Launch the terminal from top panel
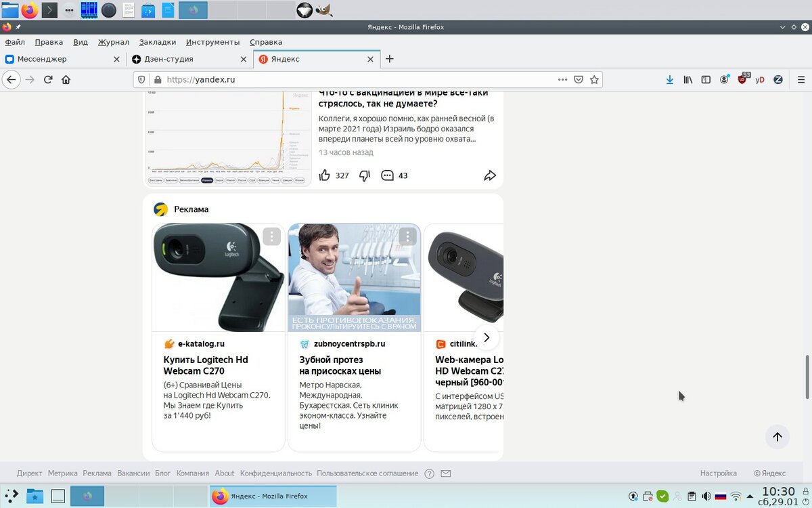Viewport: 812px width, 508px height. (x=49, y=10)
